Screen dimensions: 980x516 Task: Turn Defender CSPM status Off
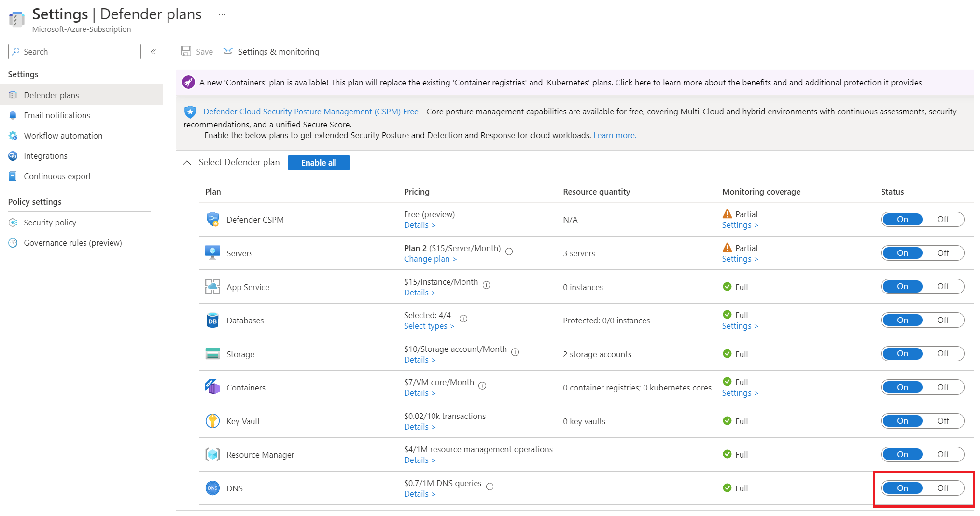pos(943,219)
